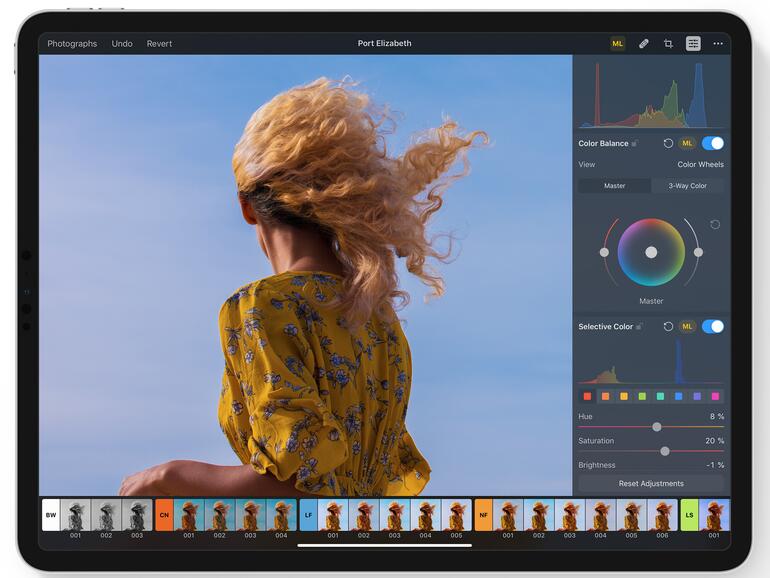Click the Saturation slider handle

click(665, 451)
